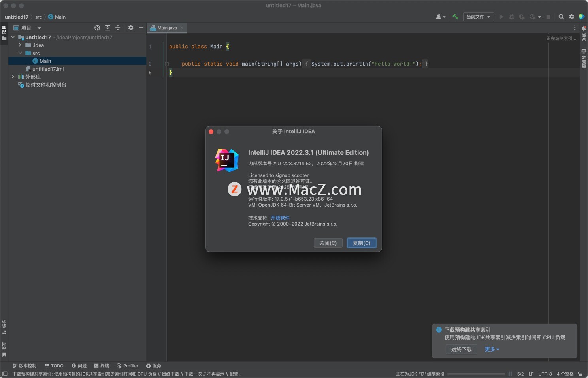The width and height of the screenshot is (588, 378).
Task: Expand the 外部库 node
Action: coord(13,77)
